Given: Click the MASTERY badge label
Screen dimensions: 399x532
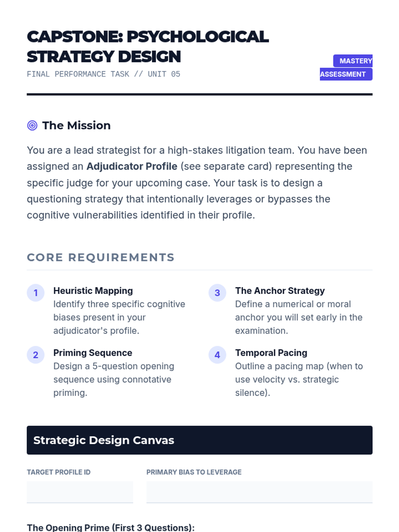Looking at the screenshot, I should click(355, 61).
